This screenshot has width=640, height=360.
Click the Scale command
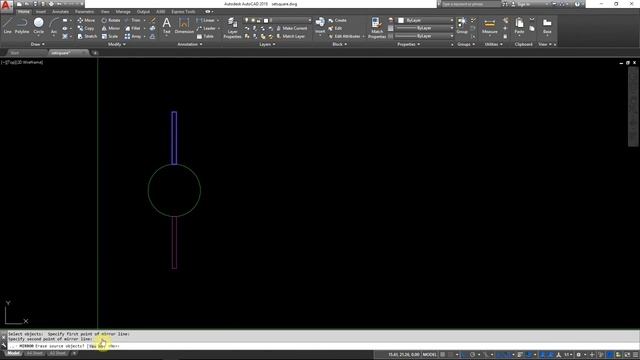110,36
